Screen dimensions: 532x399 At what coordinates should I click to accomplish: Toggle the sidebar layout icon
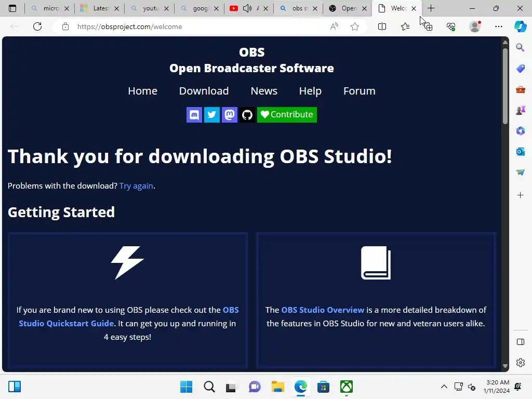[520, 342]
